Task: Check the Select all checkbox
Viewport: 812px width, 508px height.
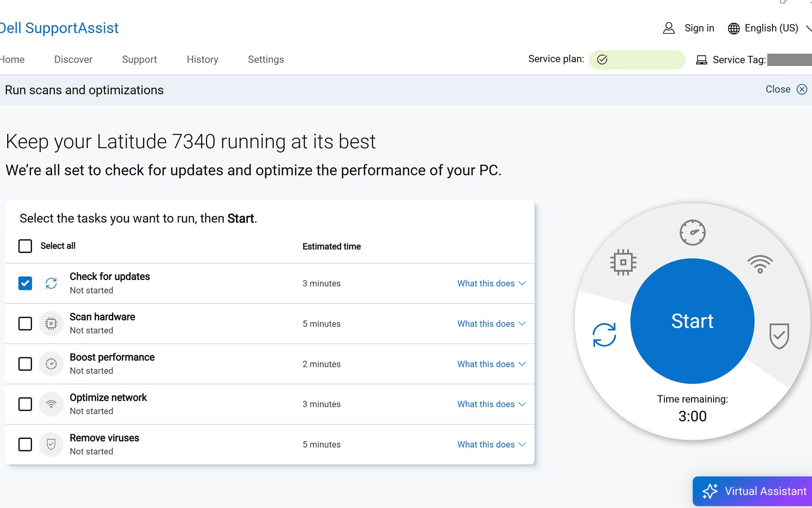Action: click(25, 246)
